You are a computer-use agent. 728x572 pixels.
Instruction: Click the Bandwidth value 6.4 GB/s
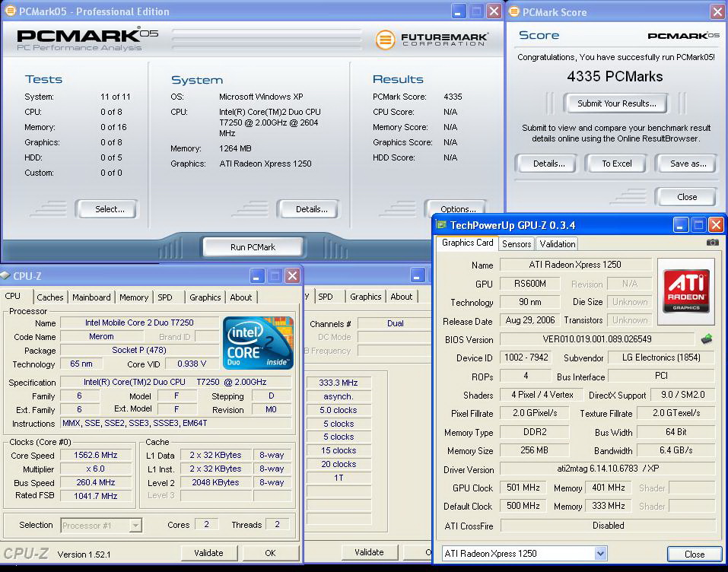click(x=676, y=450)
